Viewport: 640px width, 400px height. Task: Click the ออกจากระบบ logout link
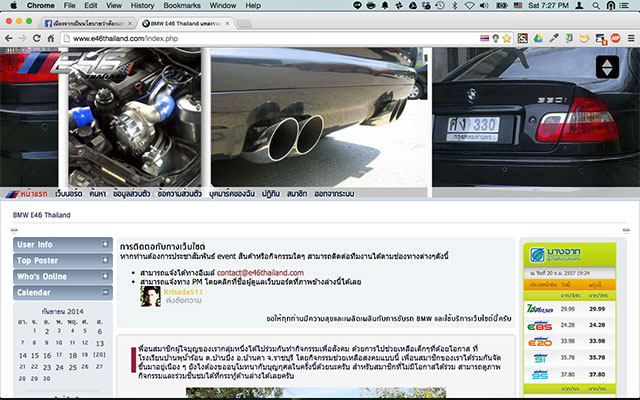[334, 194]
